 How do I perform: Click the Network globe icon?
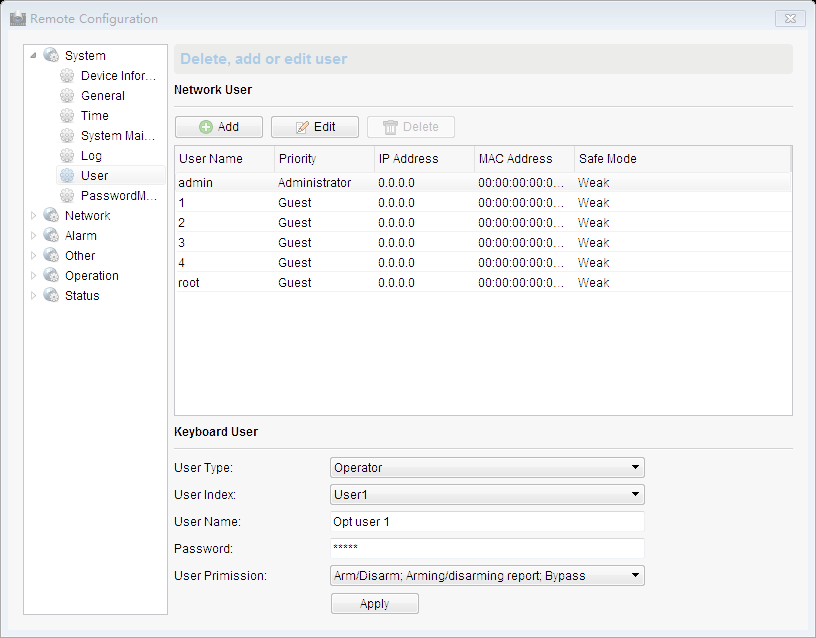point(51,215)
